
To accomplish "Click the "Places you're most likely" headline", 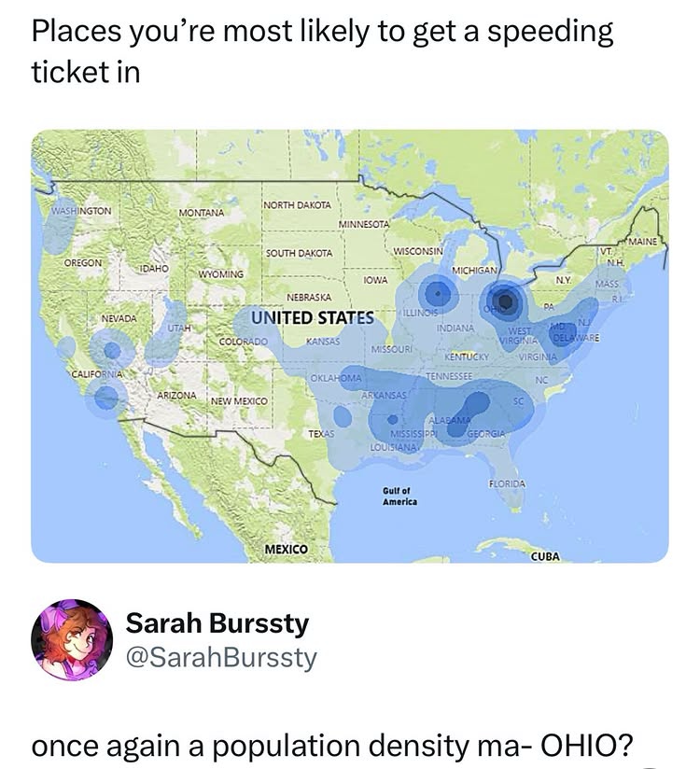I will 322,51.
